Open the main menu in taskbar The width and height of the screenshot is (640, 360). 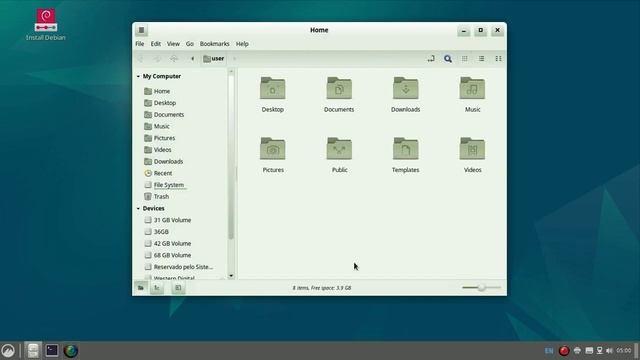pyautogui.click(x=8, y=351)
